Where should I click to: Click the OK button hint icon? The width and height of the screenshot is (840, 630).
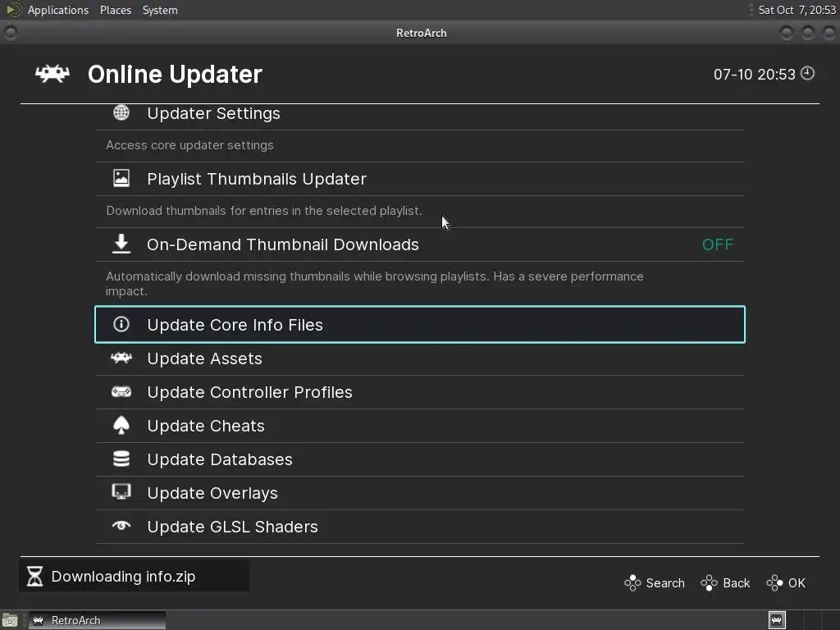(x=774, y=583)
